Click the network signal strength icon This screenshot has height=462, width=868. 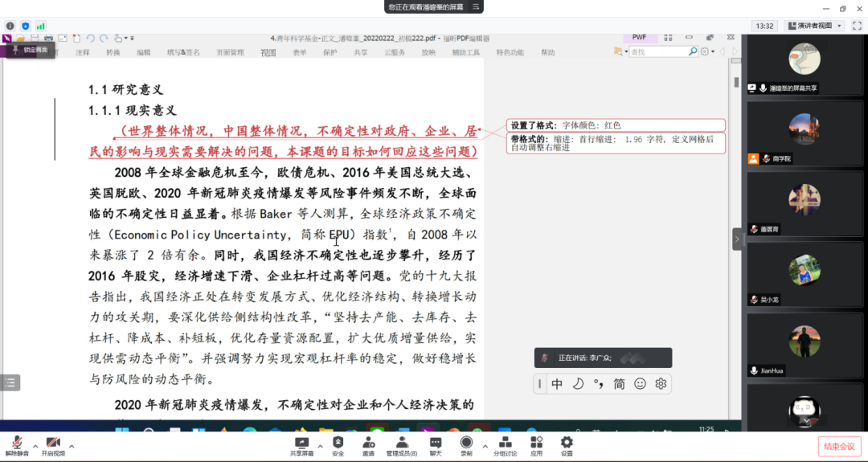coord(41,26)
